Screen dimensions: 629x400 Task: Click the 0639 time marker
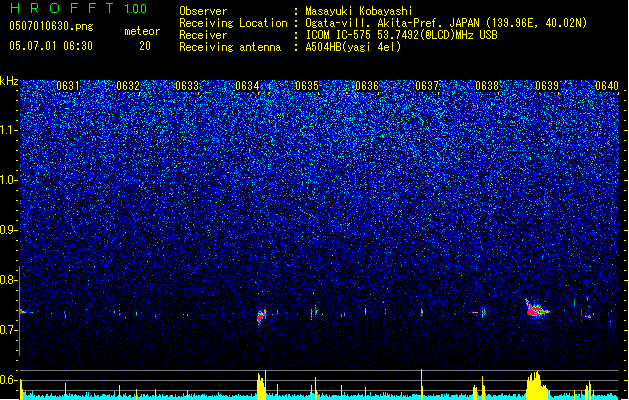tap(547, 86)
